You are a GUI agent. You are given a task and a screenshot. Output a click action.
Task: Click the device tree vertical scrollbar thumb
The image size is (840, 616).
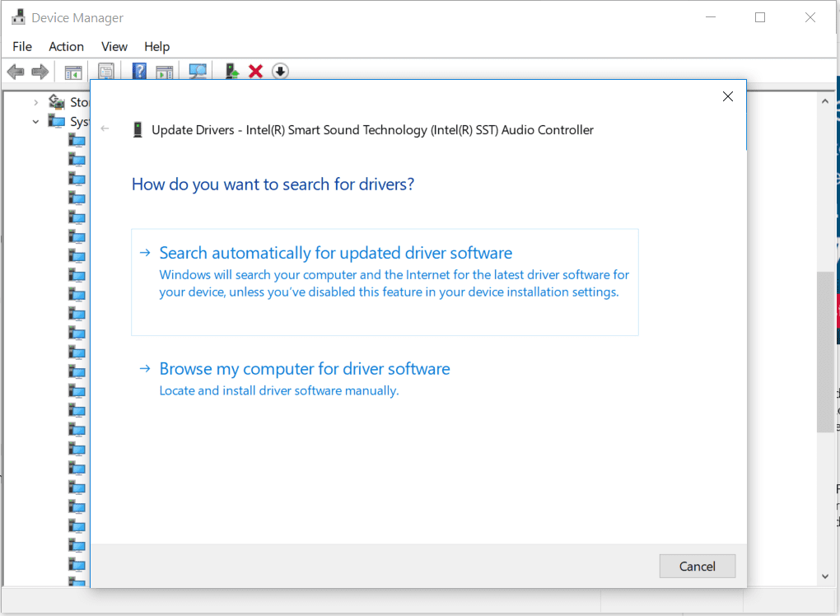[824, 350]
